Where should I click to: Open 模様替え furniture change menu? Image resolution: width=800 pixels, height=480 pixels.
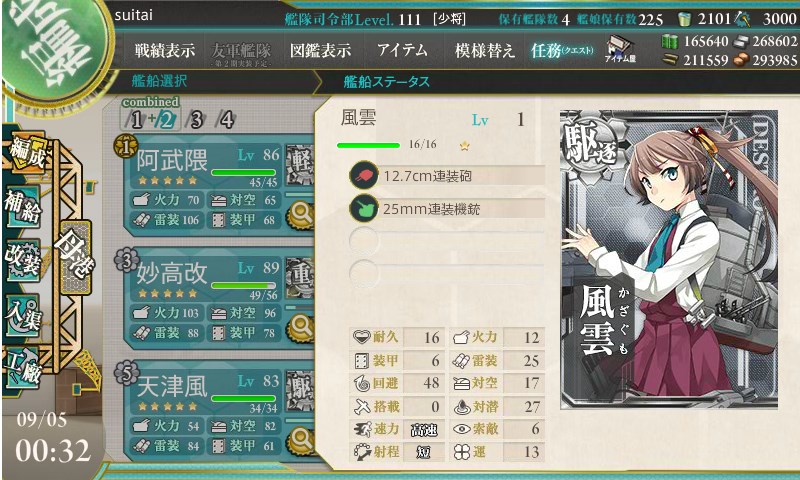point(484,50)
